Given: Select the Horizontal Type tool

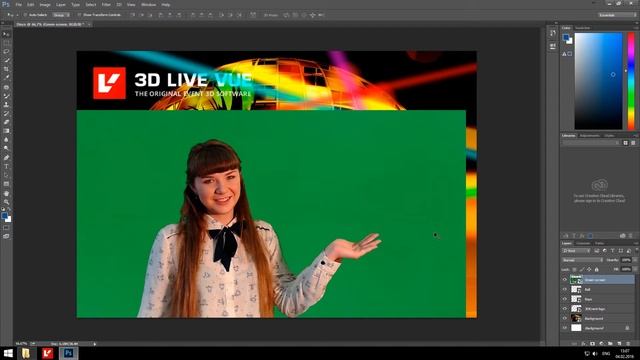Looking at the screenshot, I should (x=6, y=167).
